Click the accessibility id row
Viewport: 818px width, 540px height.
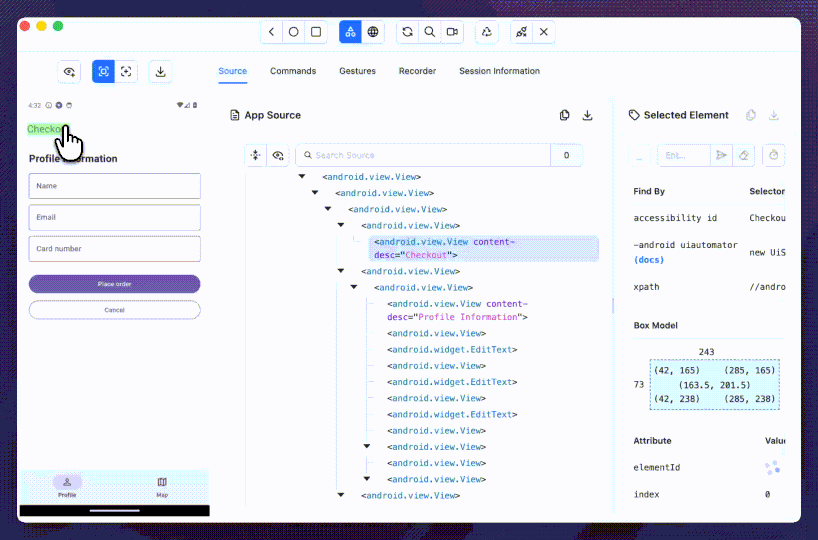pyautogui.click(x=708, y=218)
